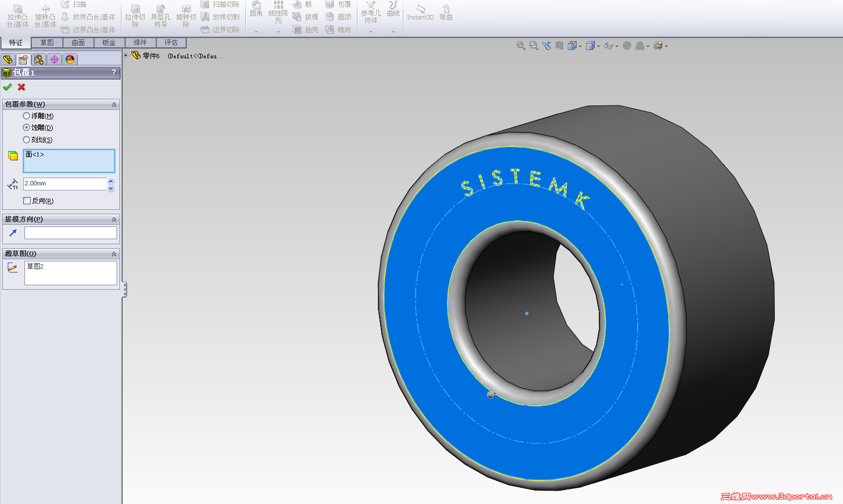Decrease the wrap depth with the down arrow
The height and width of the screenshot is (504, 843).
[x=111, y=188]
